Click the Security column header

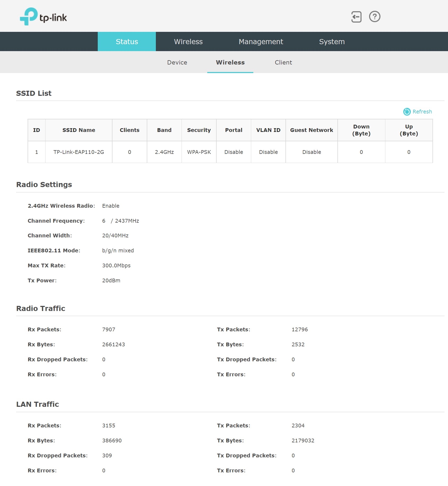click(x=199, y=130)
